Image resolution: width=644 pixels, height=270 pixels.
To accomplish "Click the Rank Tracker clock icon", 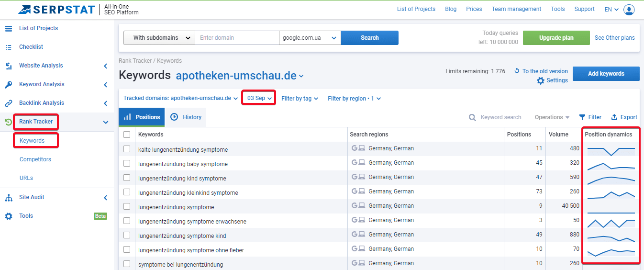I will tap(9, 122).
